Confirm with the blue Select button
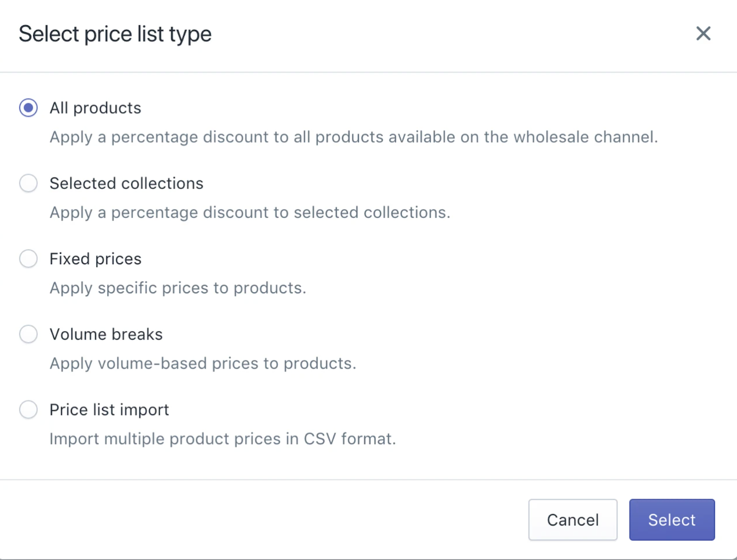 [x=672, y=519]
